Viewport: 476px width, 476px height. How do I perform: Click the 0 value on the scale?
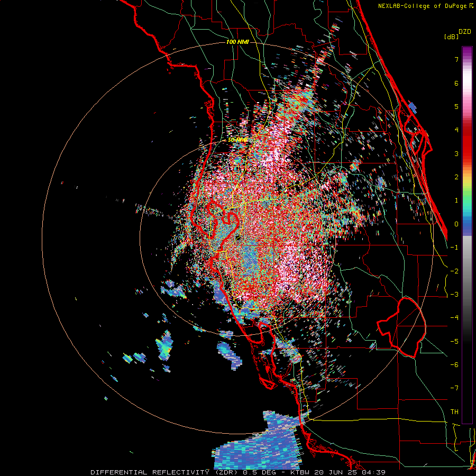456,224
